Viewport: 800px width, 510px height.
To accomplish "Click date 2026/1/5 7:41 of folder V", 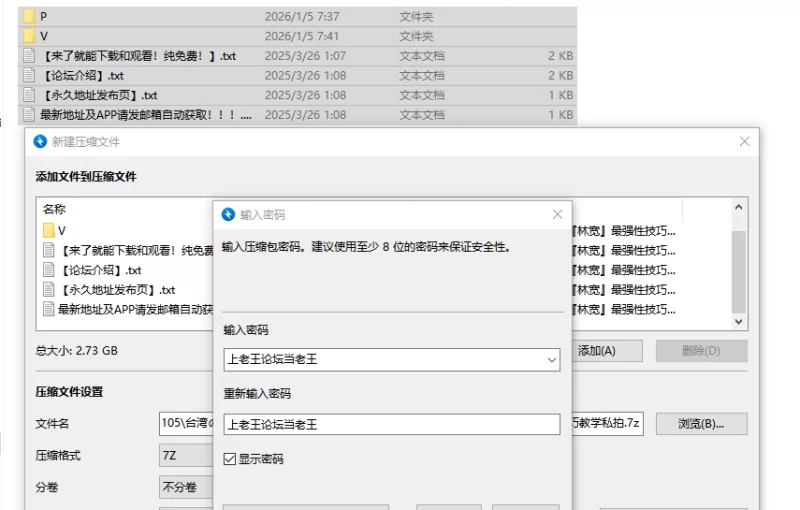I will pyautogui.click(x=302, y=36).
